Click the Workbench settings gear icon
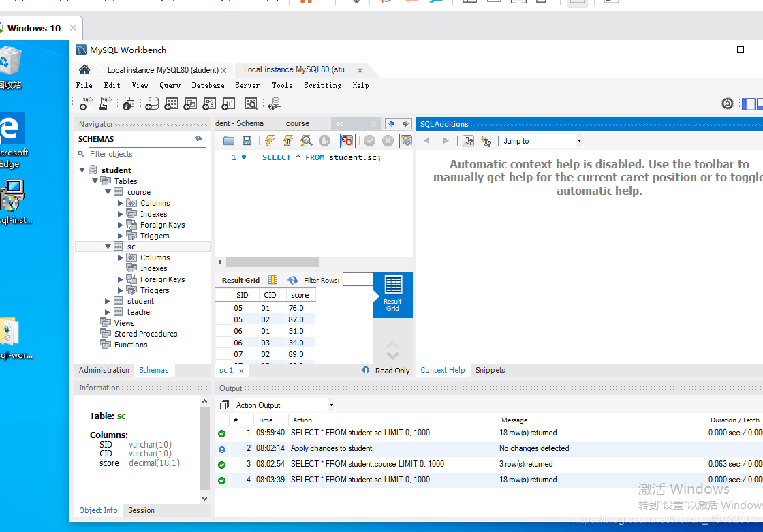 tap(728, 103)
